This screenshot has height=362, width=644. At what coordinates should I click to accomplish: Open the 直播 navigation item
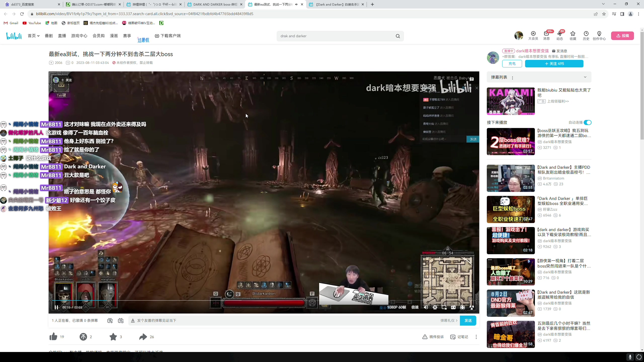pyautogui.click(x=62, y=36)
